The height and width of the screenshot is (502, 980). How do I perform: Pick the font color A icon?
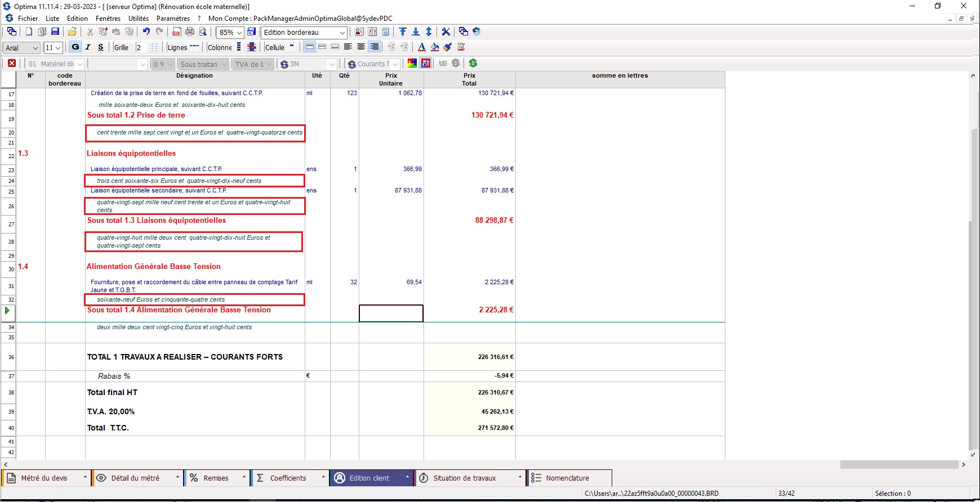click(422, 47)
